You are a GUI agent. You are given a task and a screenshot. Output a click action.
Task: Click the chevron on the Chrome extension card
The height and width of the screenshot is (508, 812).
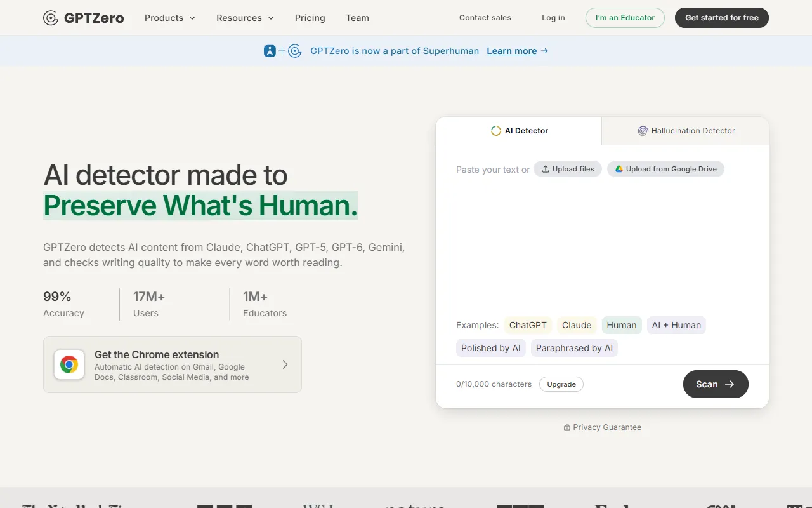(x=285, y=364)
